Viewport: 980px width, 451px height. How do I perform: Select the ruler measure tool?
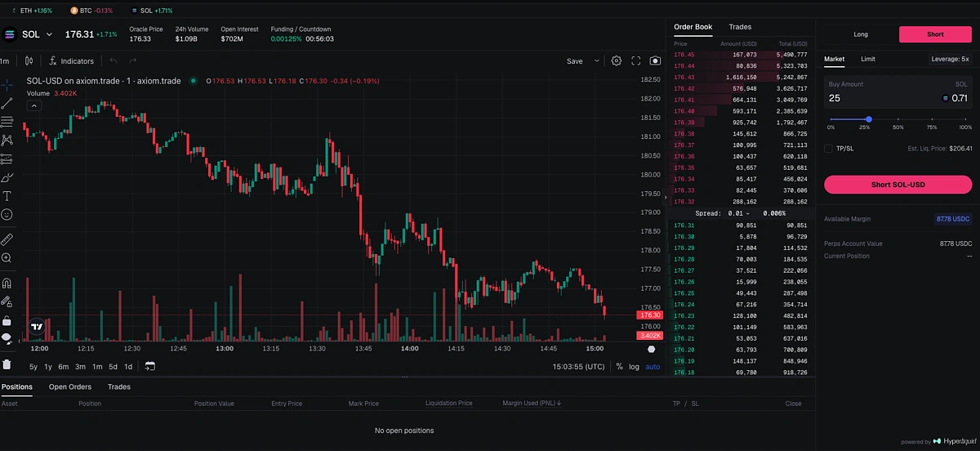point(7,239)
